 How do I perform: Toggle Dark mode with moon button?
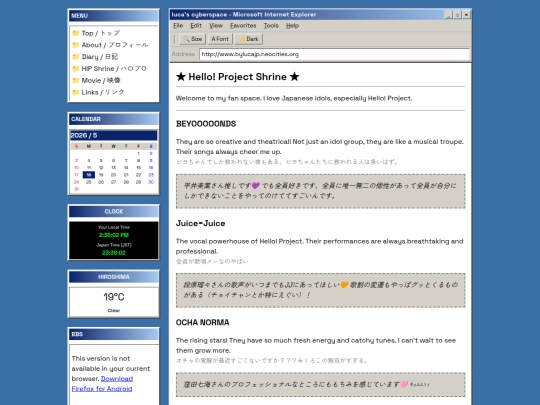pos(249,39)
